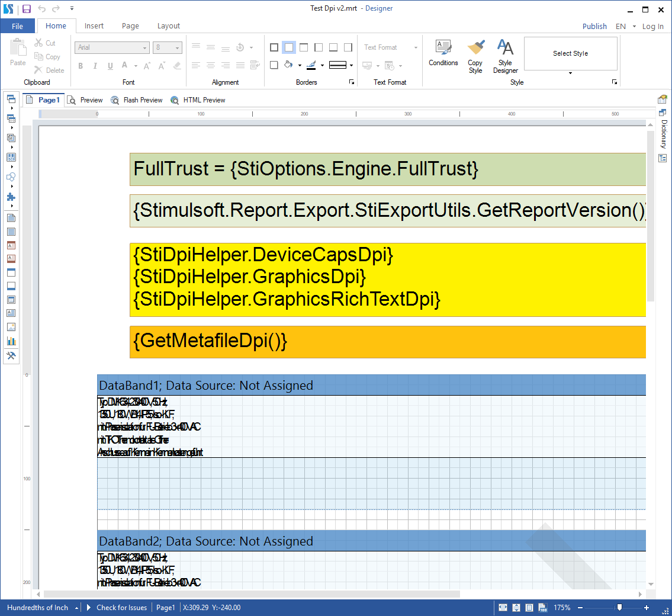Click the Save icon in title bar
This screenshot has width=672, height=616.
[x=27, y=8]
